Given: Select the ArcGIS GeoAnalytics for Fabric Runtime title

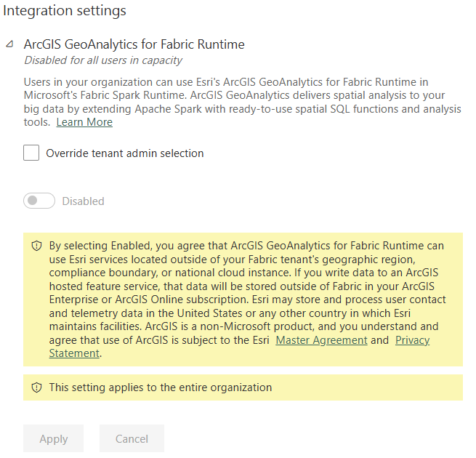Looking at the screenshot, I should 134,44.
